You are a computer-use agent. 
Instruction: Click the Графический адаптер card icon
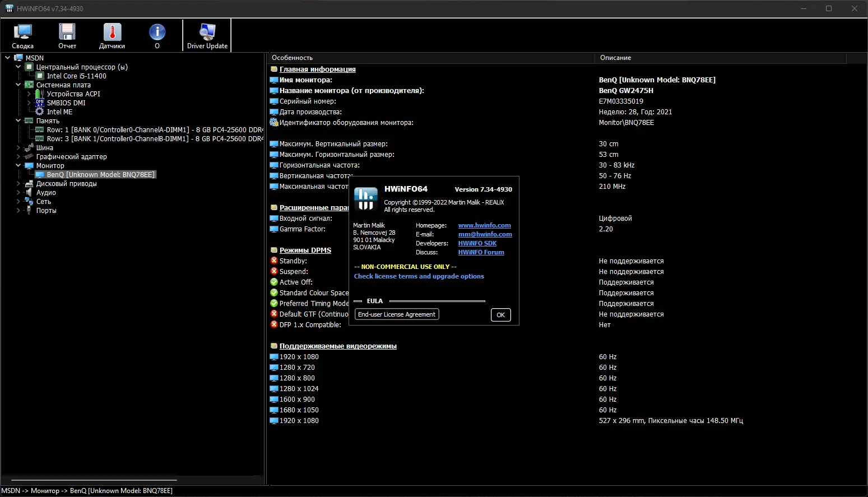[x=29, y=157]
